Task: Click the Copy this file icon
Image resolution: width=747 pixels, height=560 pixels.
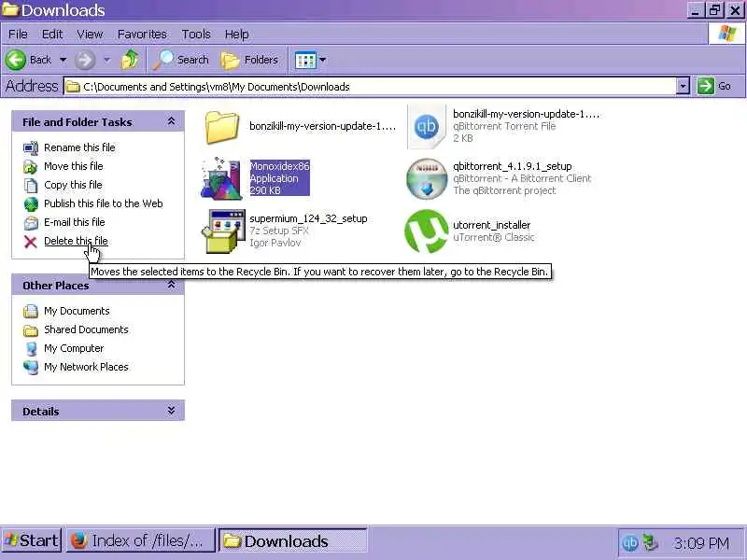Action: click(x=31, y=185)
